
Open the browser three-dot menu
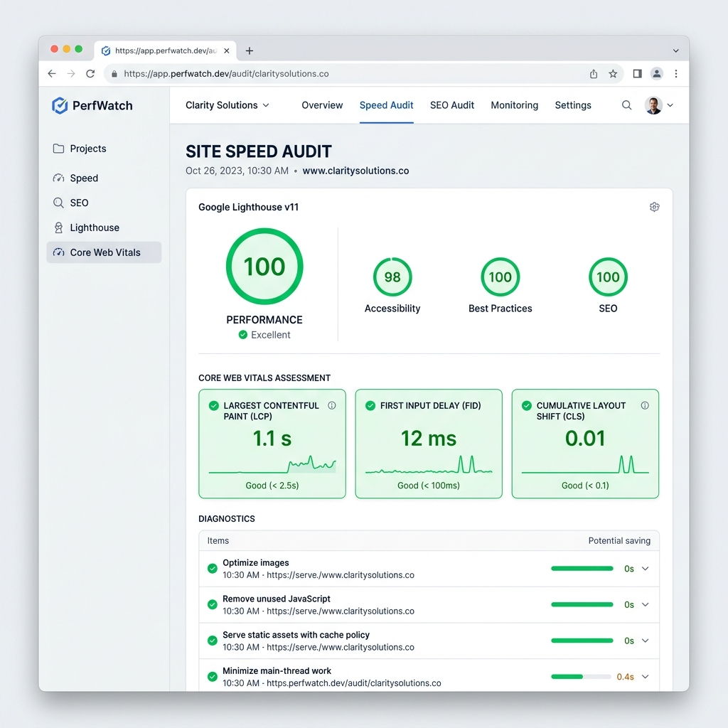676,74
